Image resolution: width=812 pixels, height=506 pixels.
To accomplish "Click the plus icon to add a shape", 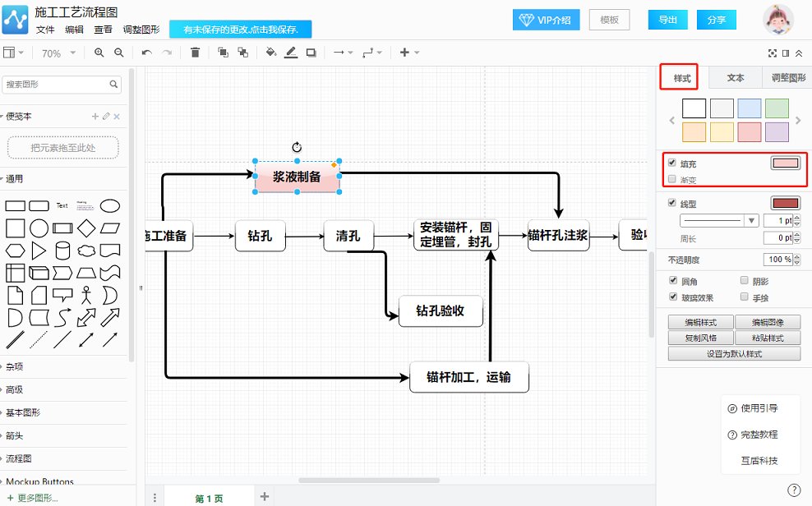I will click(402, 53).
